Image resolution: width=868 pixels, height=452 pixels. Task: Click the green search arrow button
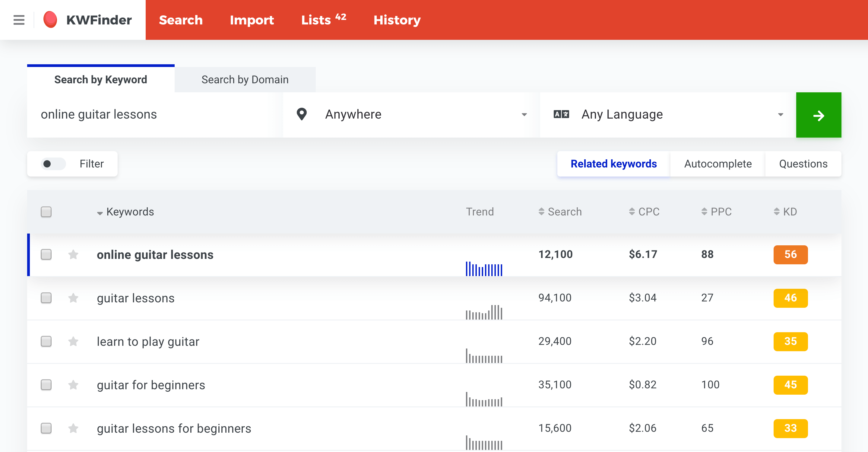point(819,115)
